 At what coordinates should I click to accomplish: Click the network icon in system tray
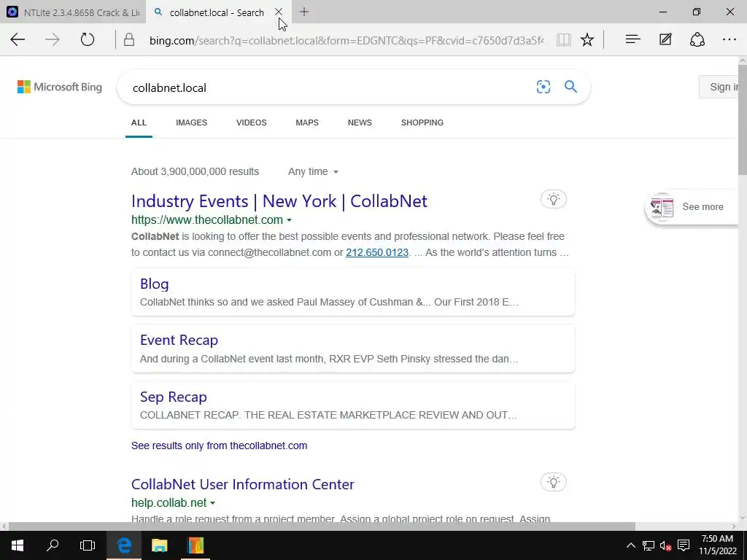(x=648, y=545)
